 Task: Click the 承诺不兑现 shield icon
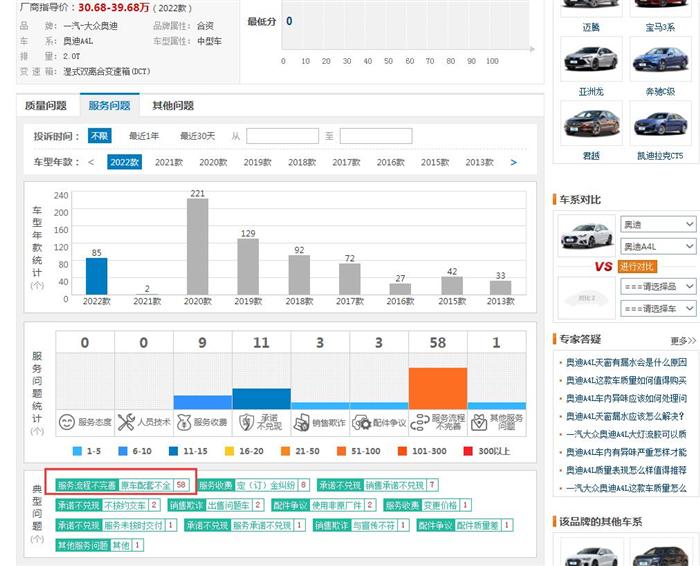[246, 422]
